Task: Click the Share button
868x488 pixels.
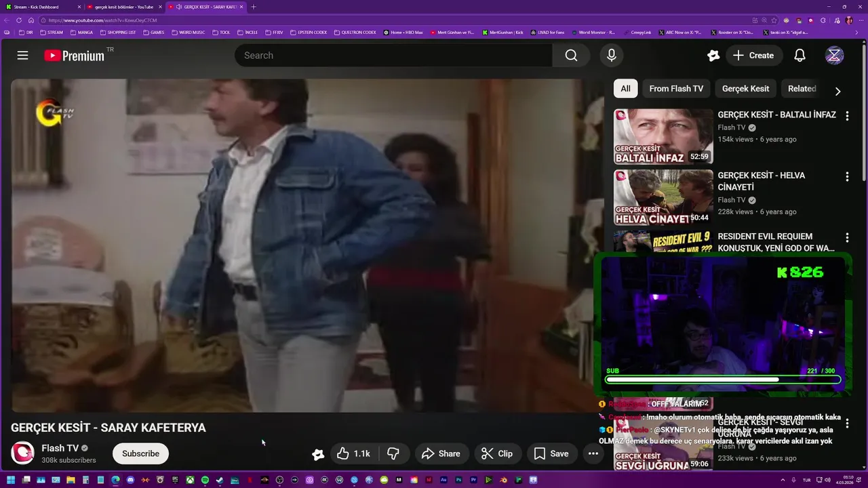Action: [x=441, y=453]
